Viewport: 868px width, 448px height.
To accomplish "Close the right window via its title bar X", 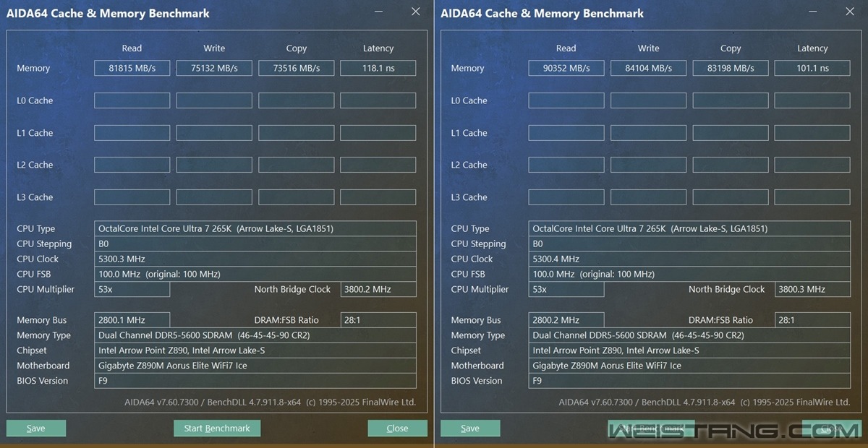I will (849, 12).
